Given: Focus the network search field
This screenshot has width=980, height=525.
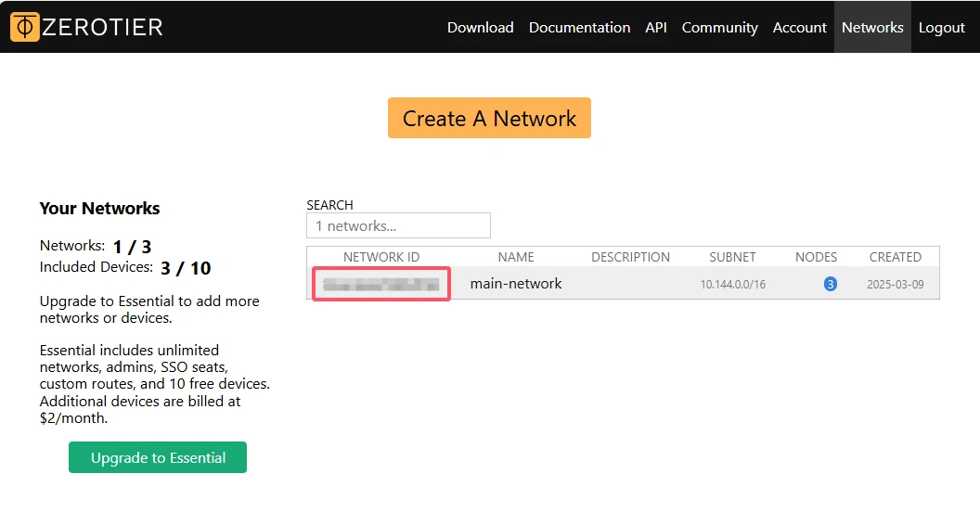Looking at the screenshot, I should coord(398,225).
